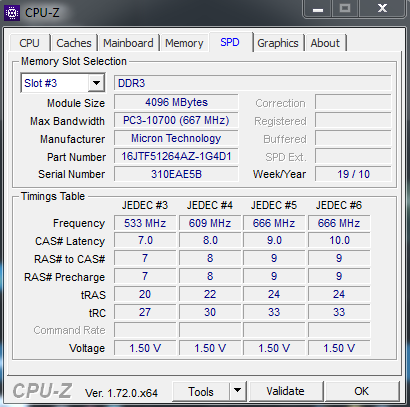Click the Week/Year value 19 / 10
Viewport: 410px width, 407px height.
[353, 174]
